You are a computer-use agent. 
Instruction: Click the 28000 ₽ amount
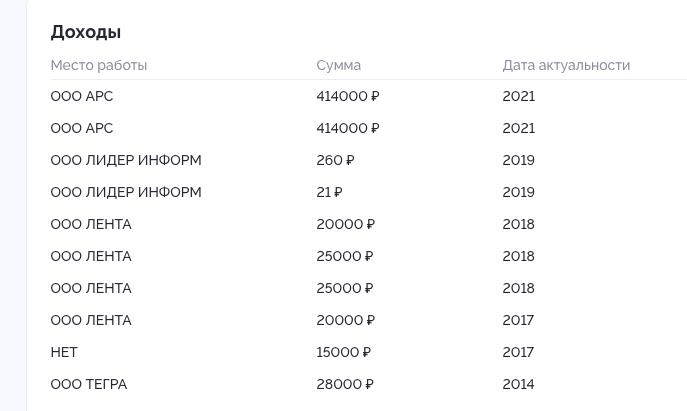click(x=345, y=384)
